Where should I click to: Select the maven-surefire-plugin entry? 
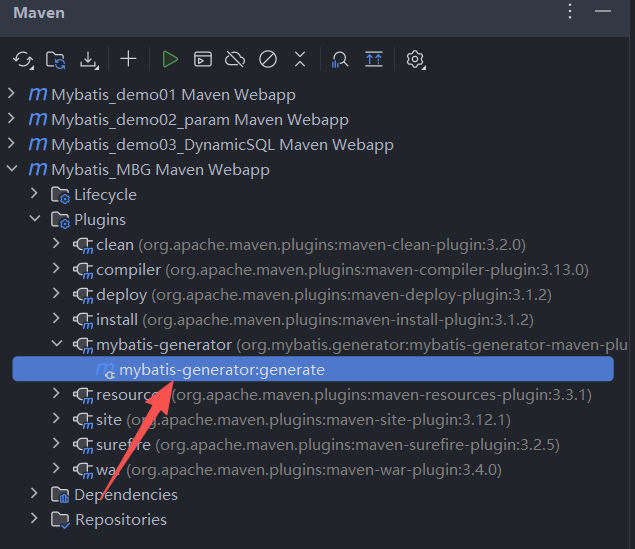tap(328, 445)
